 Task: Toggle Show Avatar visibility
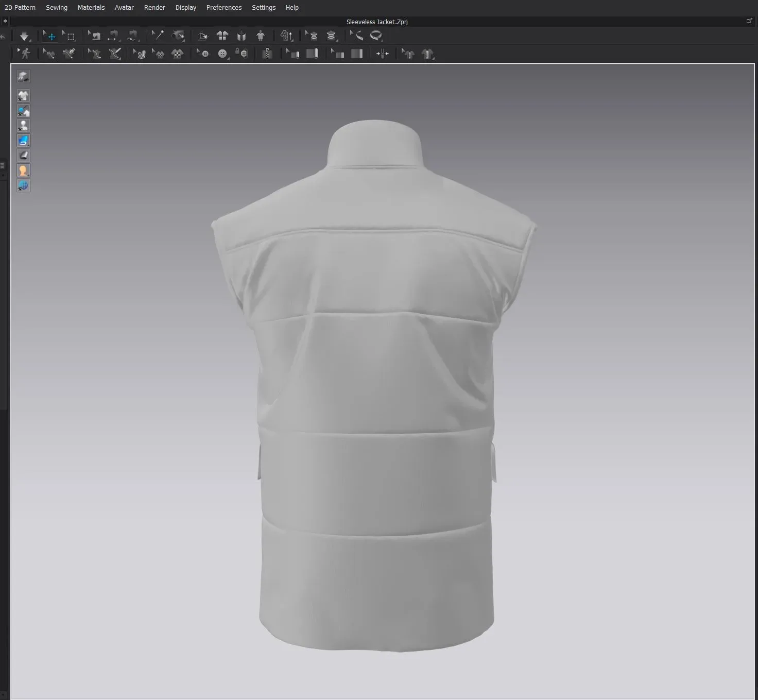(x=23, y=126)
